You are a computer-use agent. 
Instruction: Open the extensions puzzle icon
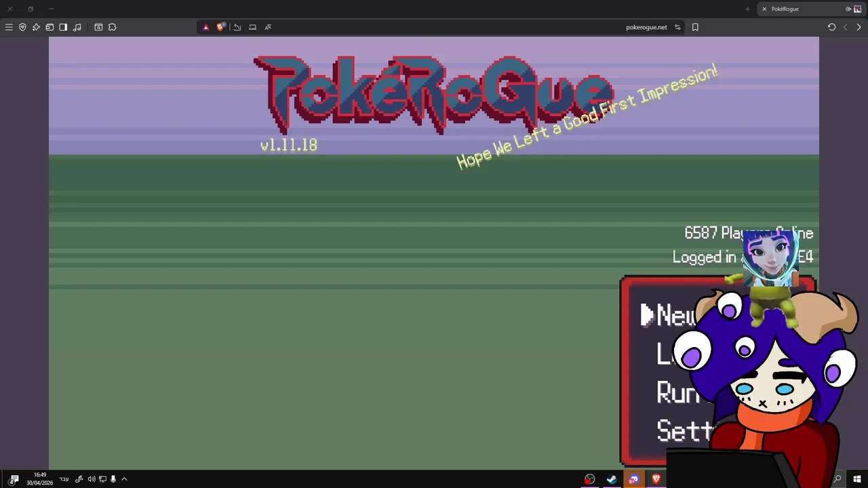coord(112,27)
